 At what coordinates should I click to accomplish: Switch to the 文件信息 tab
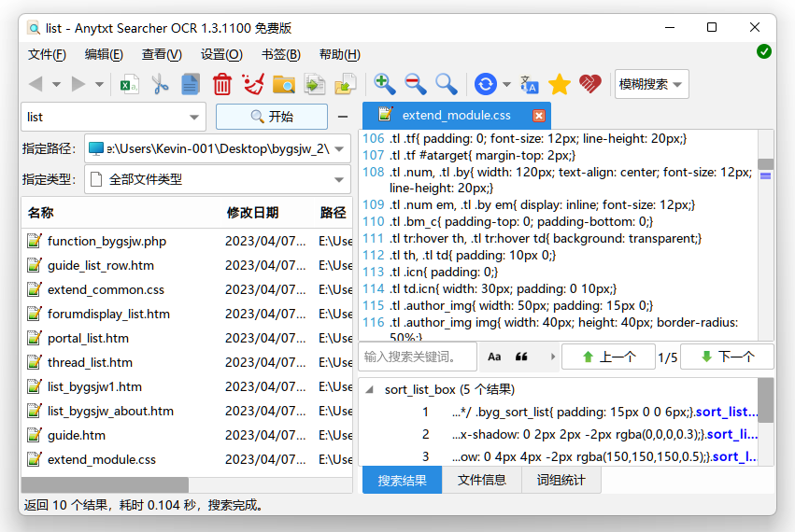click(x=481, y=480)
